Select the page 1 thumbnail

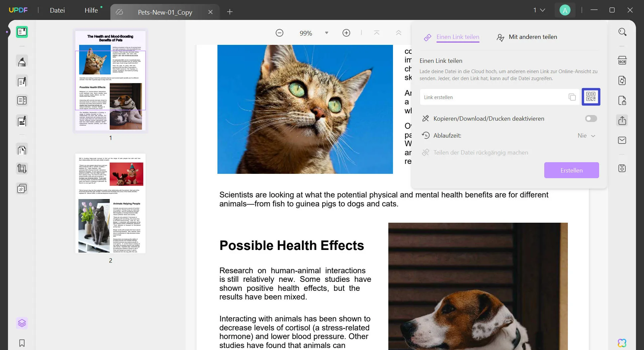[x=110, y=80]
